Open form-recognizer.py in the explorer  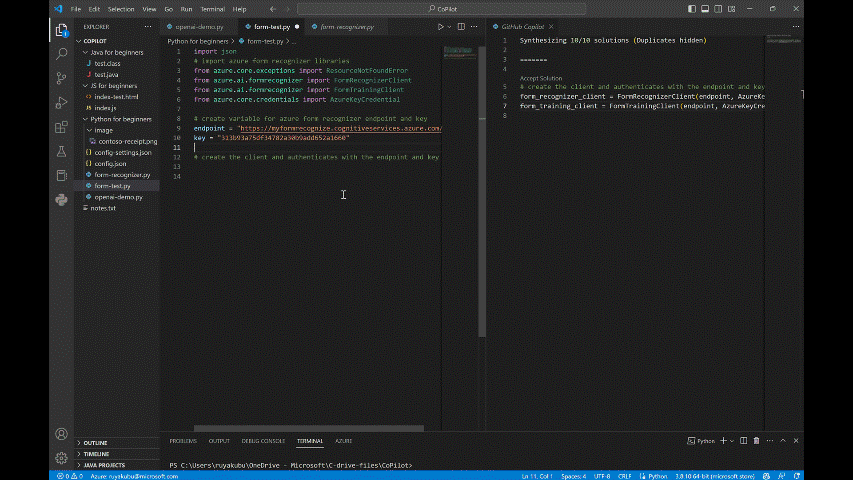point(121,174)
